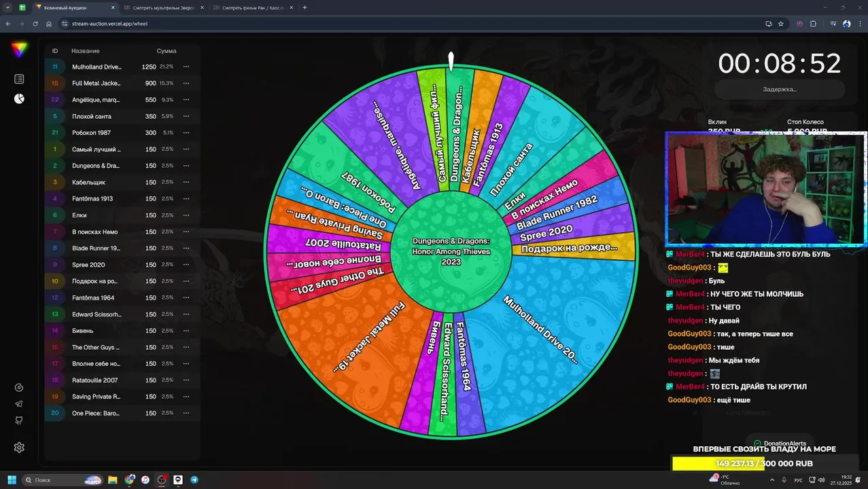Open the Chrome profile avatar
The image size is (868, 489).
[x=846, y=24]
